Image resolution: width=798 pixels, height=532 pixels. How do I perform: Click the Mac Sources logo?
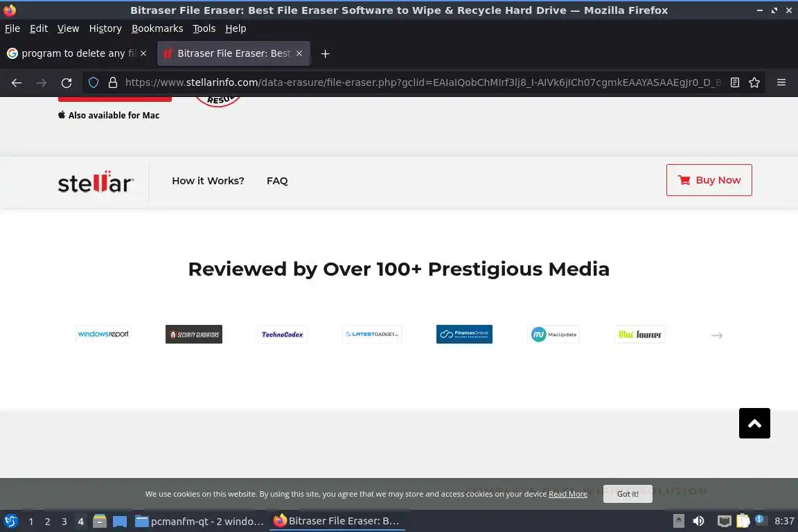pyautogui.click(x=640, y=334)
